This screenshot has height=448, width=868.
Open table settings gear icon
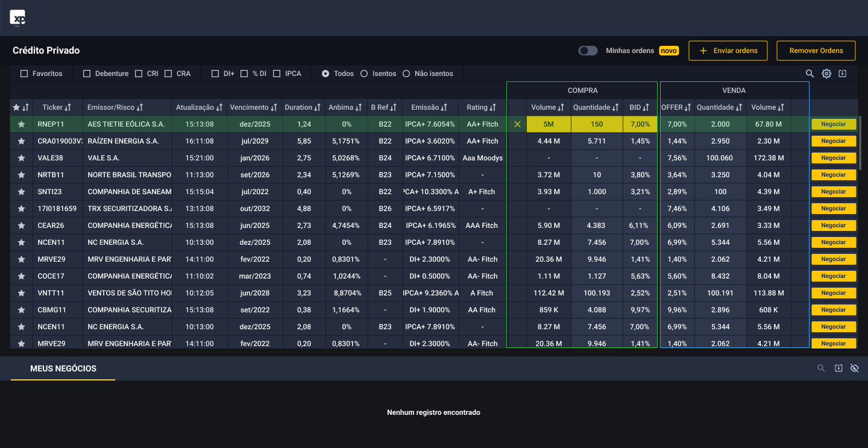[826, 74]
